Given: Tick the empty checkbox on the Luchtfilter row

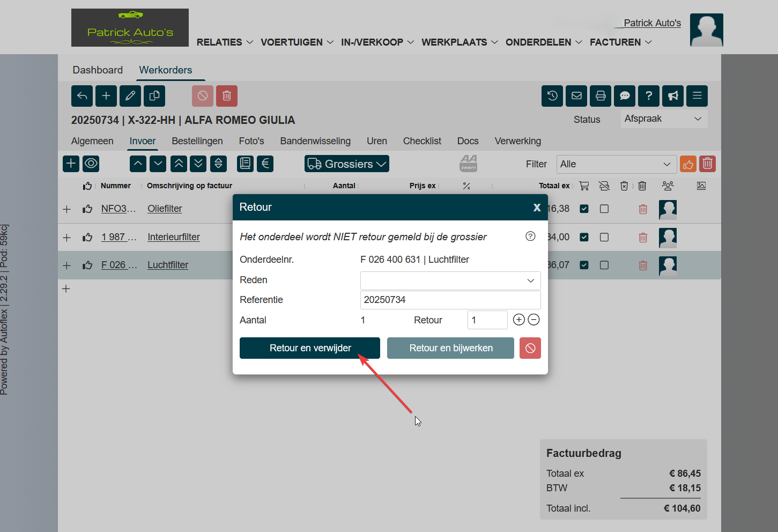Looking at the screenshot, I should click(604, 265).
